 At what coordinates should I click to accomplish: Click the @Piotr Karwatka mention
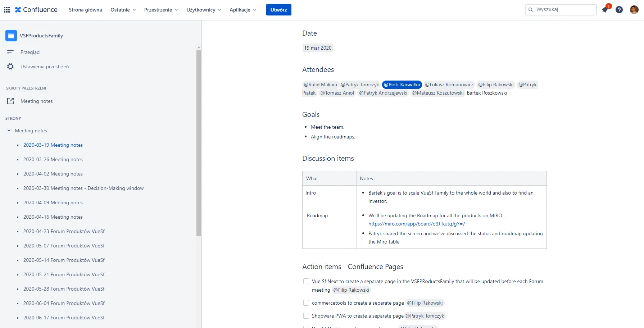(402, 85)
